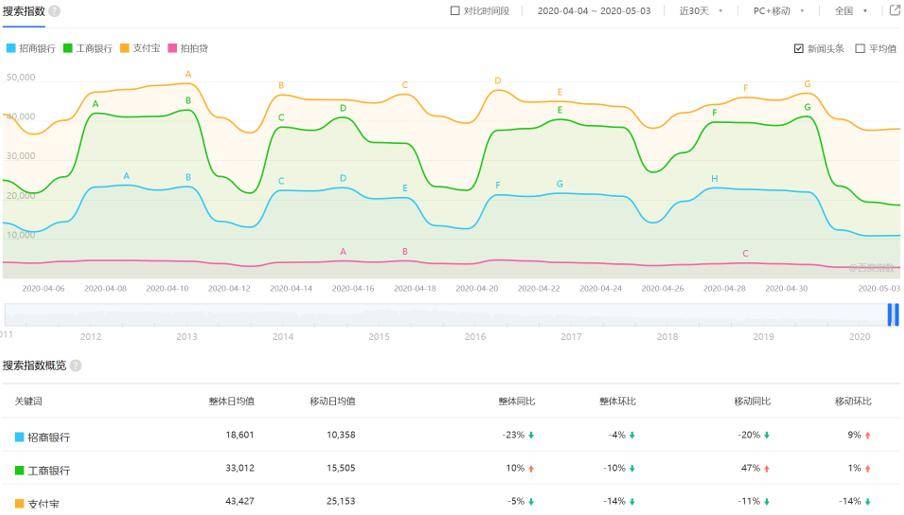The width and height of the screenshot is (904, 515).
Task: Click help icon next to 搜索指数概览
Action: coord(76,366)
